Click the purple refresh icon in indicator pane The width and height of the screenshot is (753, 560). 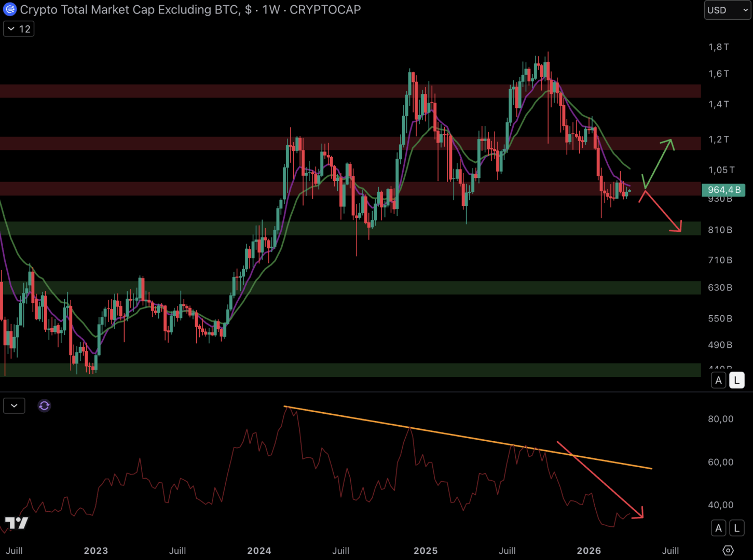44,405
